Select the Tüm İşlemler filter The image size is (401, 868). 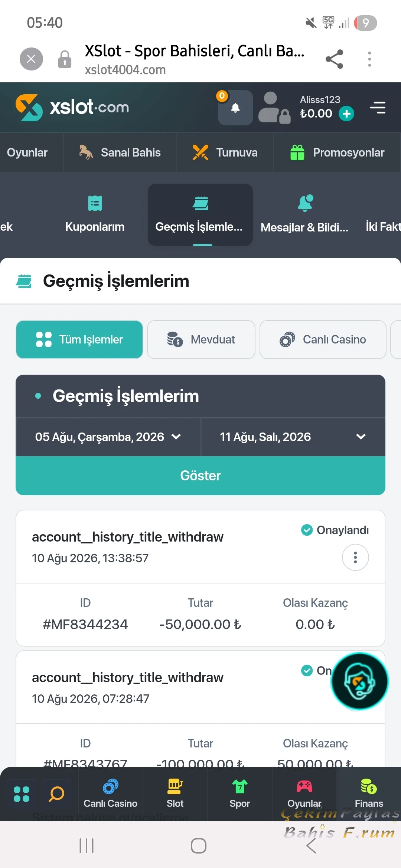pos(79,339)
